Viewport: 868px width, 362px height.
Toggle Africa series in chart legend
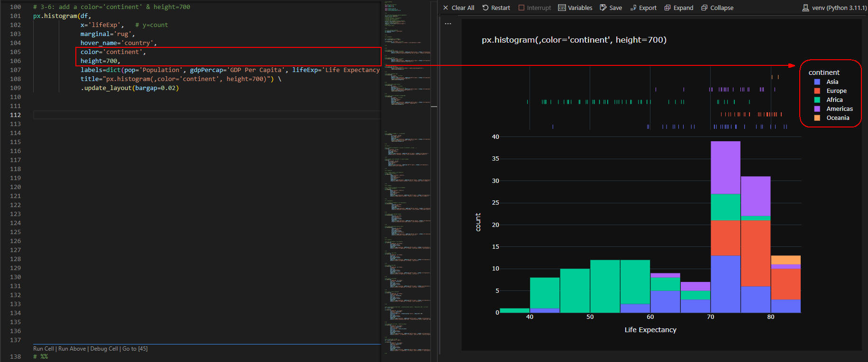click(835, 100)
